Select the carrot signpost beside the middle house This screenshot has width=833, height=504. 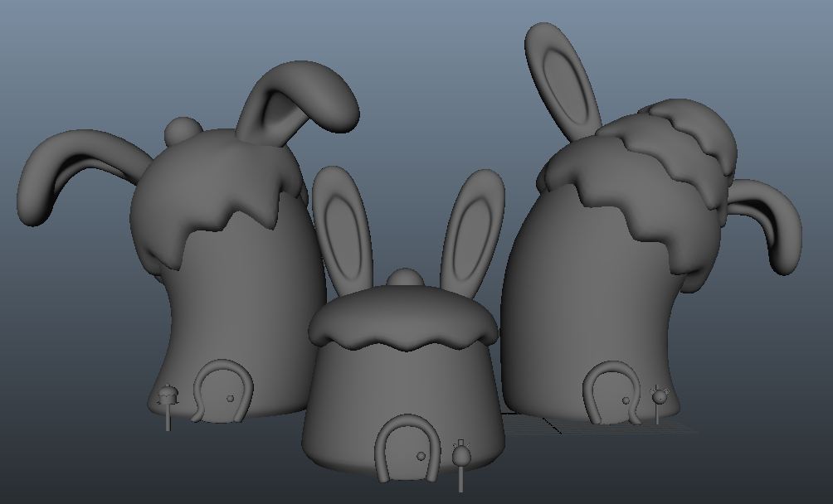pyautogui.click(x=461, y=465)
